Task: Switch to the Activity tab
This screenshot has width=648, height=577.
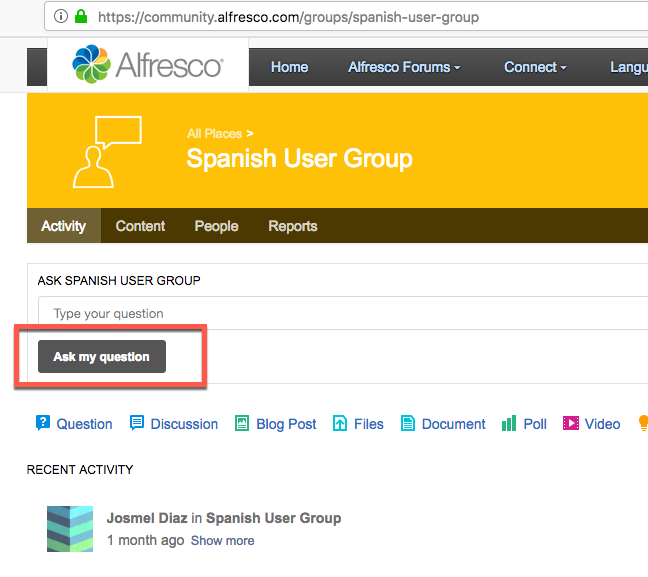Action: (x=64, y=226)
